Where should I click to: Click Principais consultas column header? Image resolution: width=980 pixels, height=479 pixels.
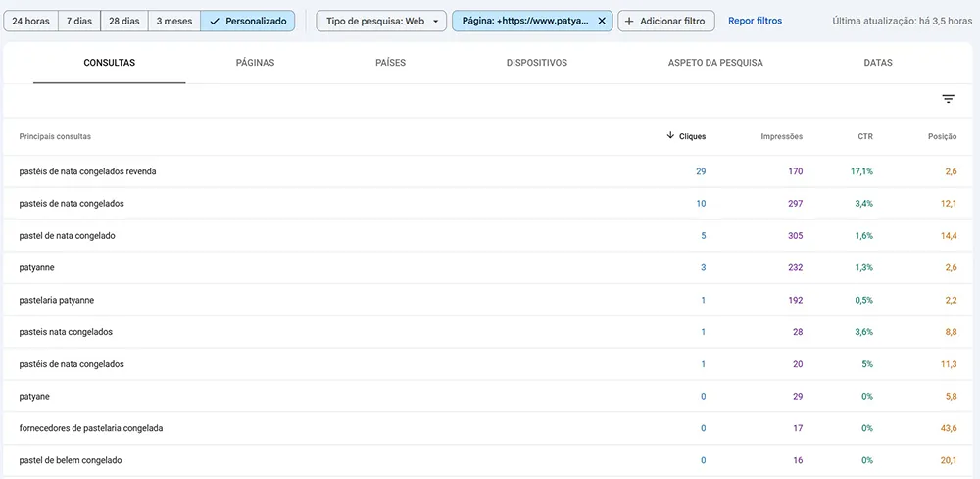(55, 136)
